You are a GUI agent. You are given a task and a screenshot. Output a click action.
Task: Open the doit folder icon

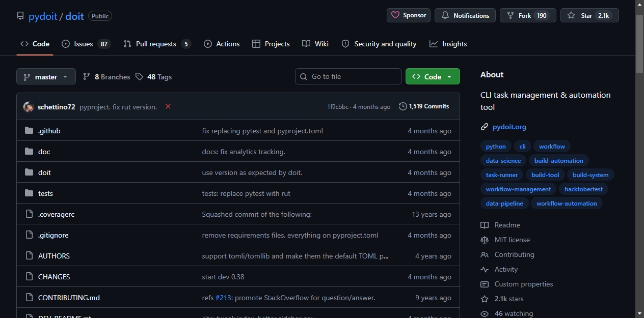point(29,172)
